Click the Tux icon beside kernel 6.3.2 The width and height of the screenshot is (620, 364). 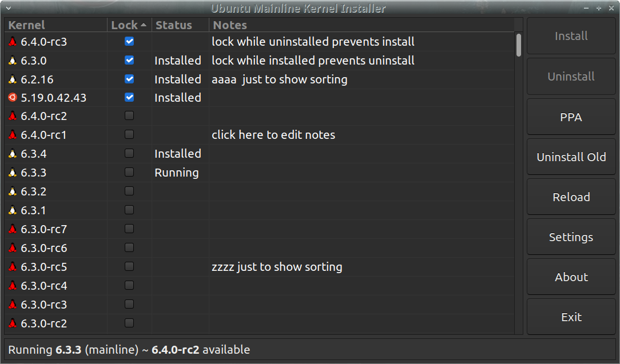coord(13,191)
